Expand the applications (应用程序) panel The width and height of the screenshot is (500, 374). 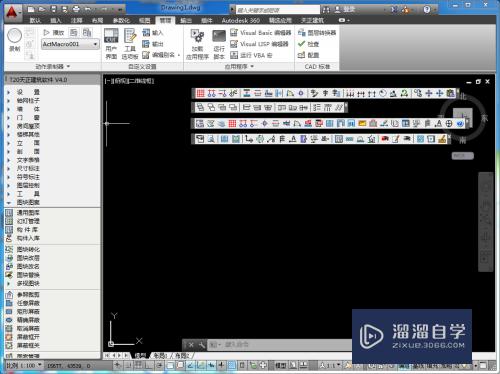click(239, 66)
